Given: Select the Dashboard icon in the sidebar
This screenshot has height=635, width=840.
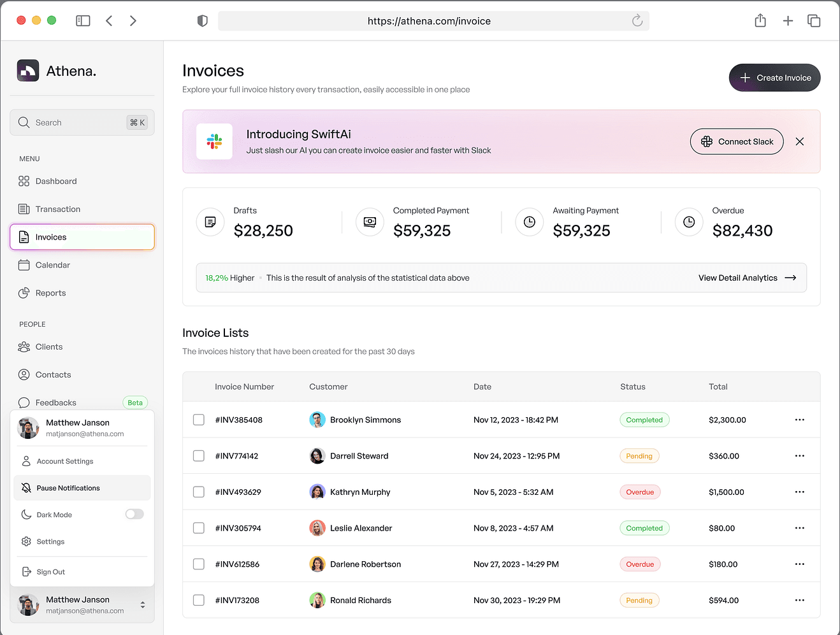Looking at the screenshot, I should click(x=25, y=181).
